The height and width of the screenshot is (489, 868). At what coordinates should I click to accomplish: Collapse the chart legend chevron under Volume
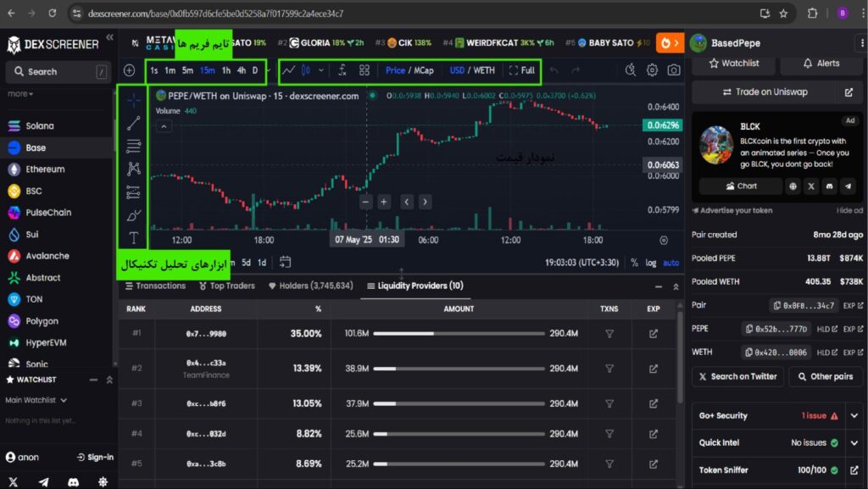coord(164,126)
